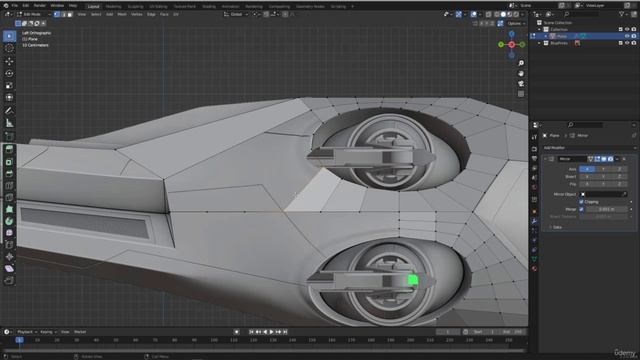Viewport: 640px width, 360px height.
Task: Click the timeline End frame field
Action: click(512, 332)
